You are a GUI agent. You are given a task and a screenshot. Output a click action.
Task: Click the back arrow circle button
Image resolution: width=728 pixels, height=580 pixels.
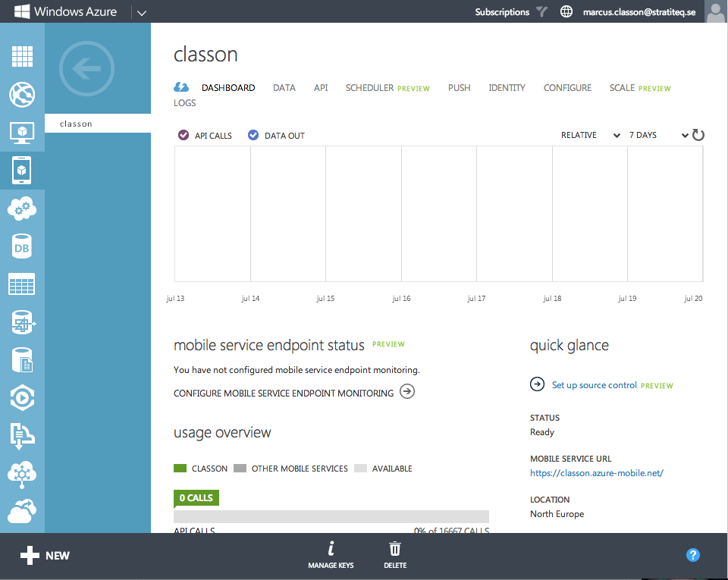86,70
